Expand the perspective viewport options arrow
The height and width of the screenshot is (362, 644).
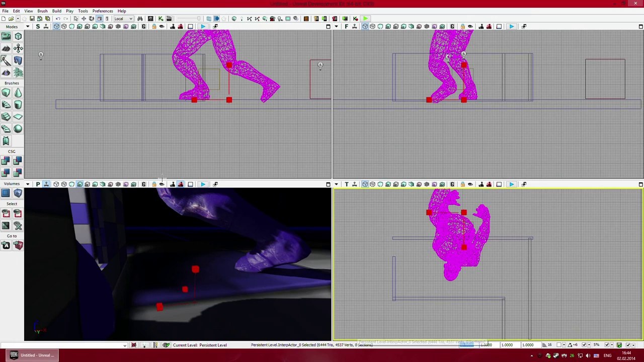point(28,184)
